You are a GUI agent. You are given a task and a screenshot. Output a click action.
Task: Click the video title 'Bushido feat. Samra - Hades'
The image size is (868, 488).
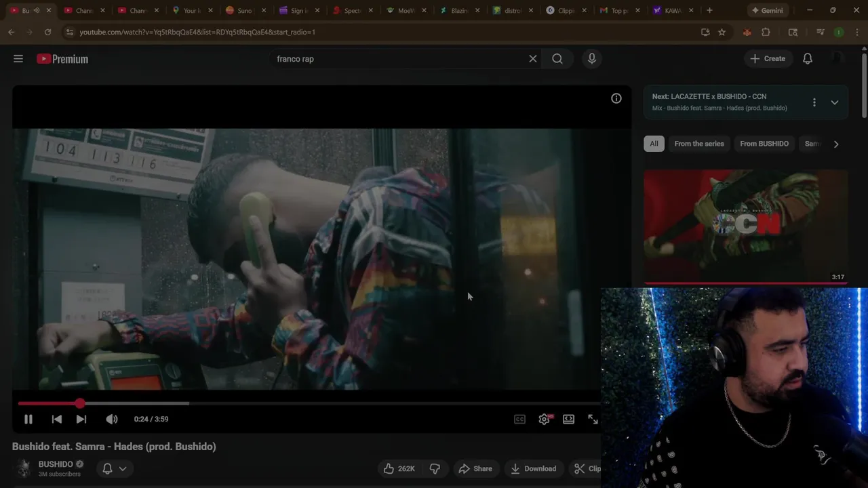pos(114,447)
